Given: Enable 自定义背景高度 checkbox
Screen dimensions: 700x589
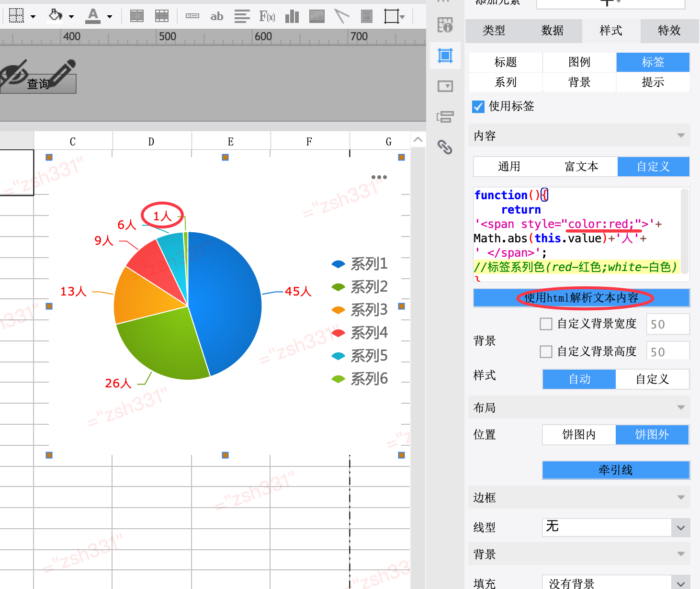Looking at the screenshot, I should tap(546, 352).
